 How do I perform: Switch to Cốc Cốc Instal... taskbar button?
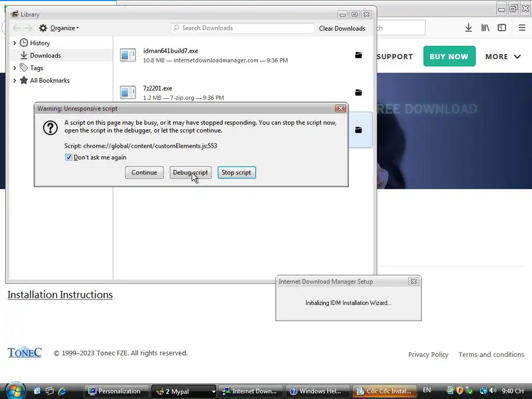click(384, 391)
